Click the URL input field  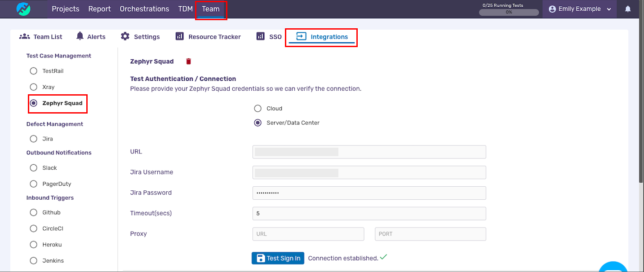pyautogui.click(x=369, y=152)
